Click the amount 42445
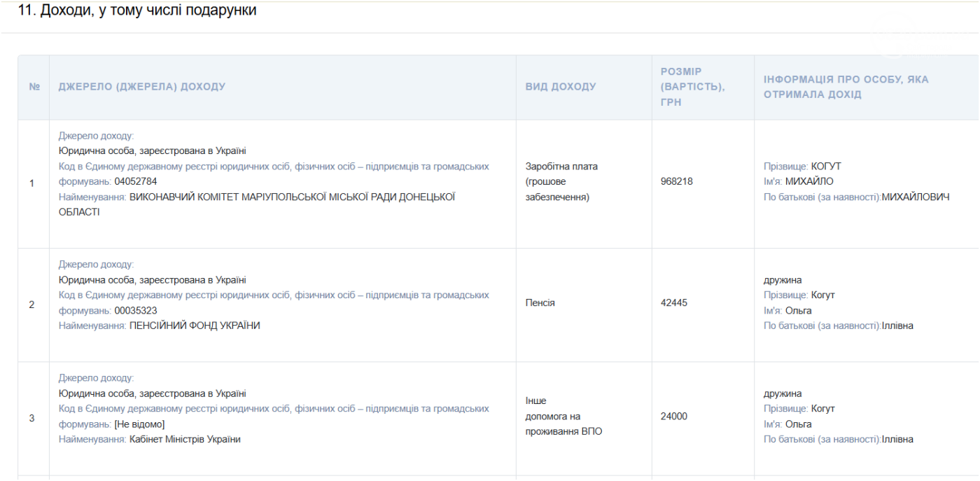980x481 pixels. point(673,303)
